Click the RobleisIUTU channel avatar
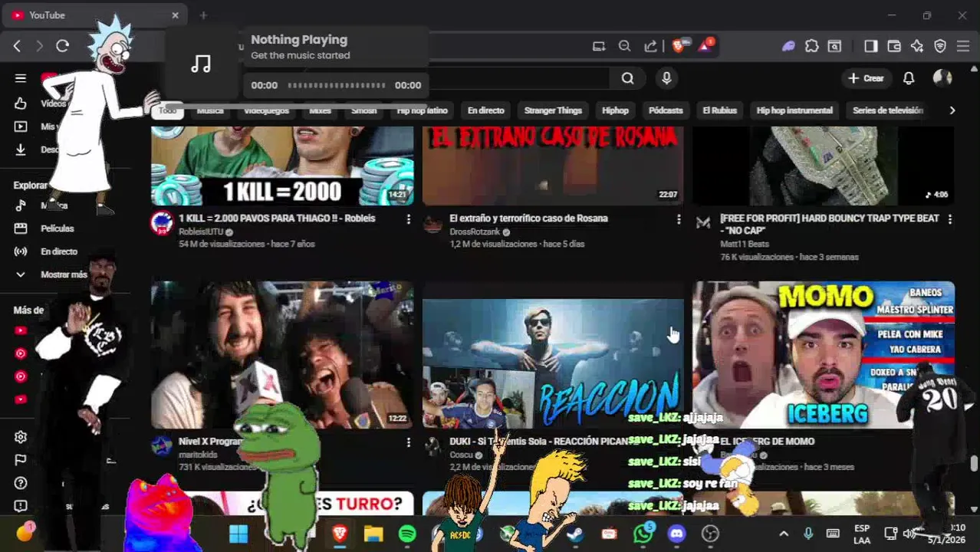This screenshot has height=552, width=980. click(x=162, y=223)
